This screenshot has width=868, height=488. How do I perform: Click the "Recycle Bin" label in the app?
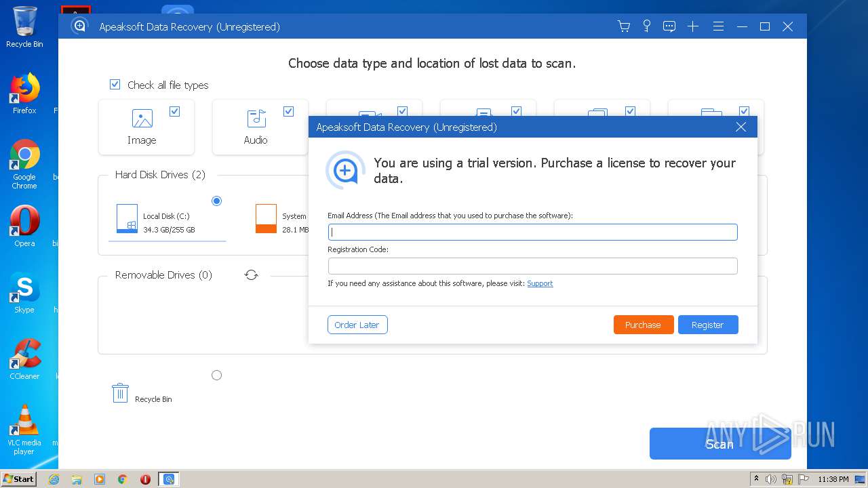pyautogui.click(x=153, y=399)
